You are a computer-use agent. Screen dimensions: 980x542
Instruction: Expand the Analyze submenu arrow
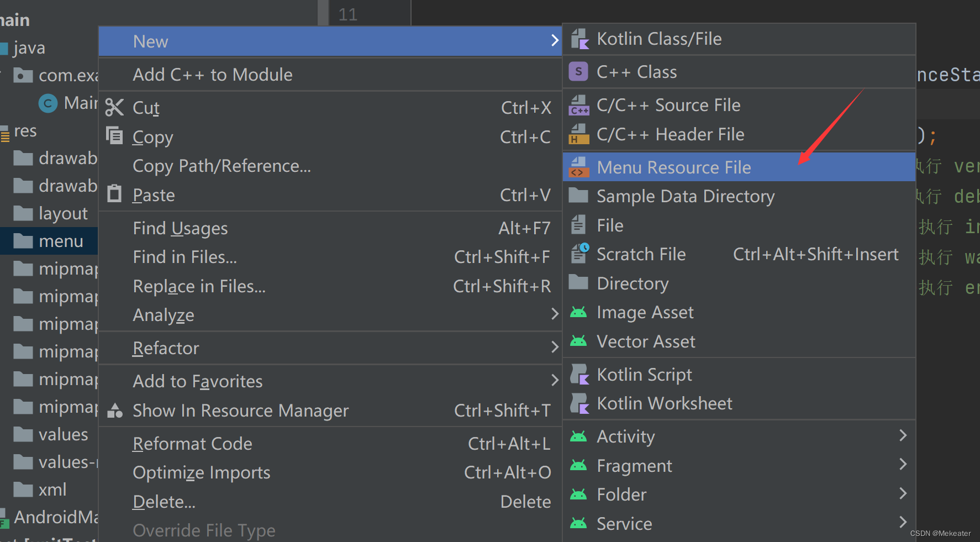pos(555,314)
